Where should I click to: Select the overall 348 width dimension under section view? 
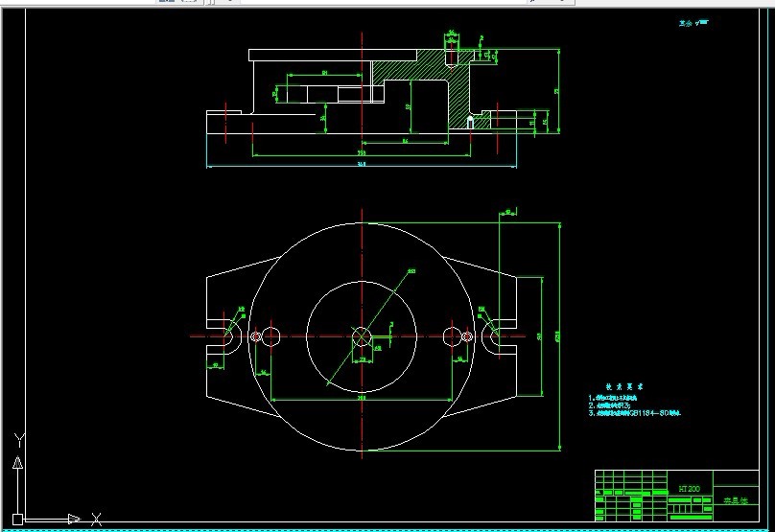(x=362, y=165)
